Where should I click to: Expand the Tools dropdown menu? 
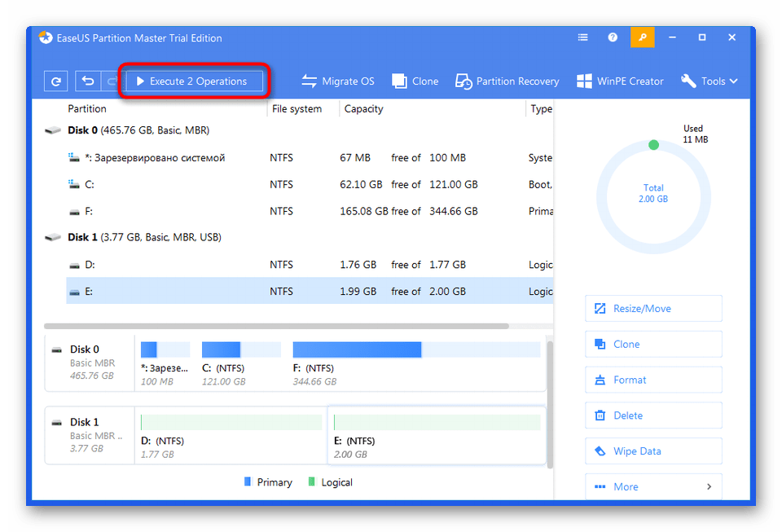(x=710, y=81)
